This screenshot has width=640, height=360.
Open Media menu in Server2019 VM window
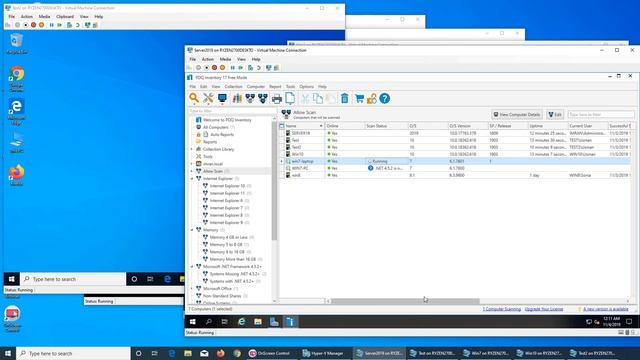225,59
